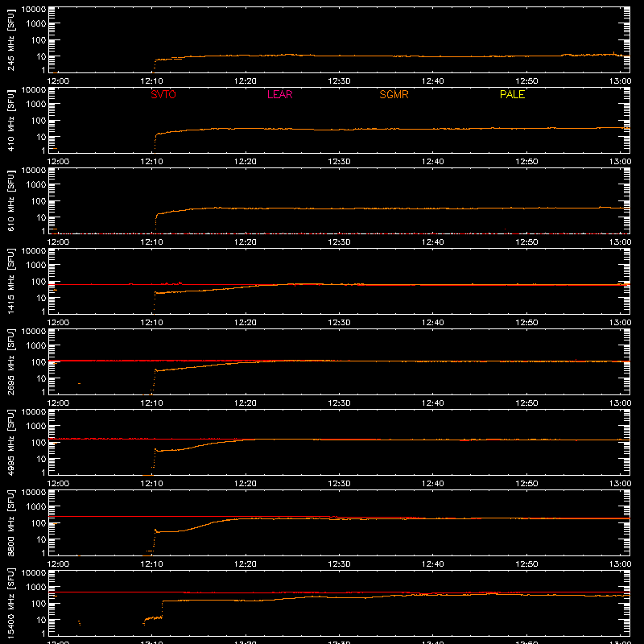Select the 15400 MHz [SFU] axis title
Screen dimensions: 644x644
click(11, 603)
